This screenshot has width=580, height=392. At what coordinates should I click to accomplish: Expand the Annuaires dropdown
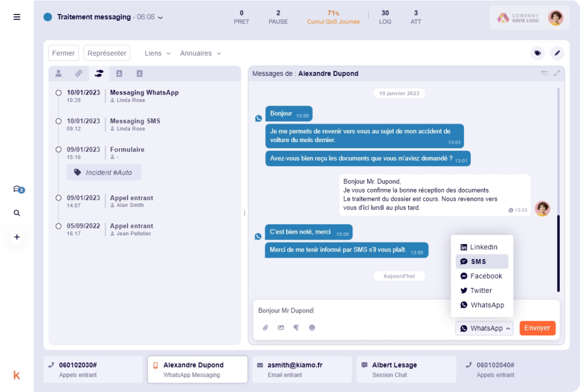[x=200, y=53]
